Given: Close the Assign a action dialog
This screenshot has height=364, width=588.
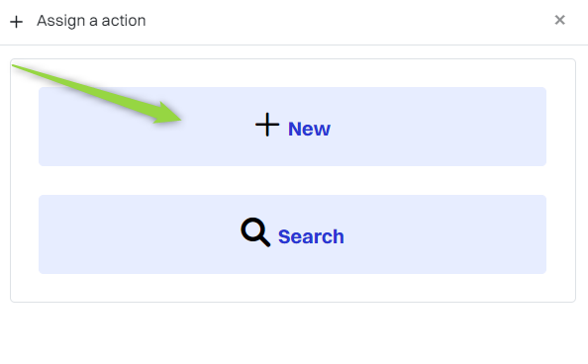Looking at the screenshot, I should point(559,20).
